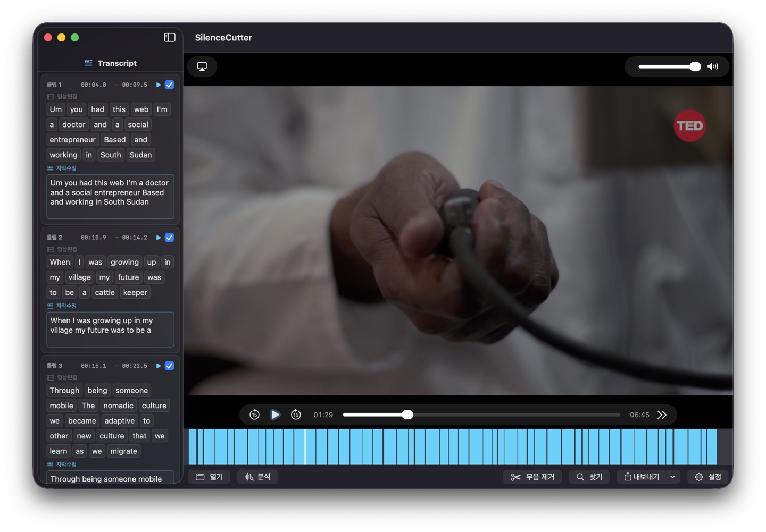Click the waveform icon on the 분석 button

coord(248,477)
